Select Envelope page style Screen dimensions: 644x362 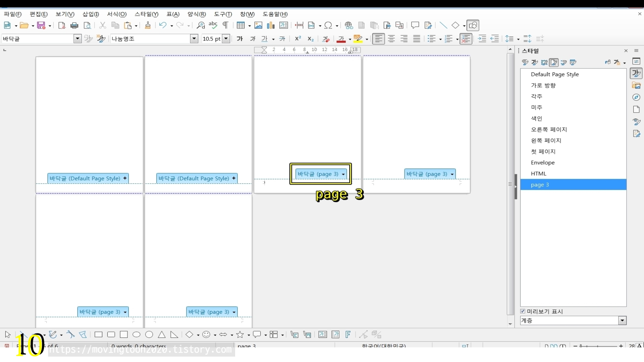573,163
